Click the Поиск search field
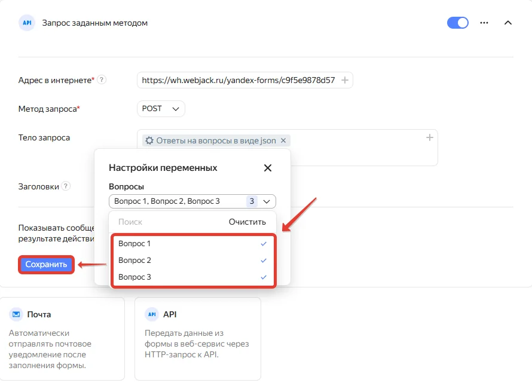The width and height of the screenshot is (532, 392). (166, 222)
